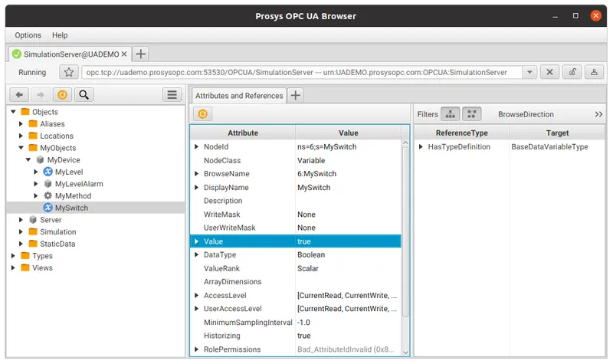
Task: Expand the Locations folder
Action: 21,136
